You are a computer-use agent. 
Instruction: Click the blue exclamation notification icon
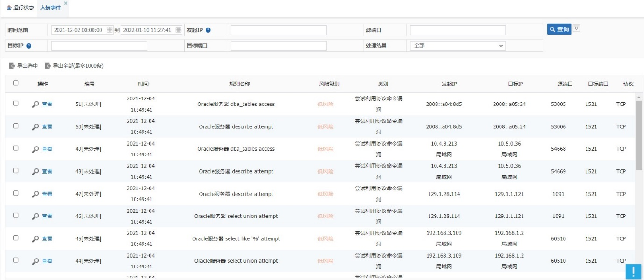[x=633, y=272]
